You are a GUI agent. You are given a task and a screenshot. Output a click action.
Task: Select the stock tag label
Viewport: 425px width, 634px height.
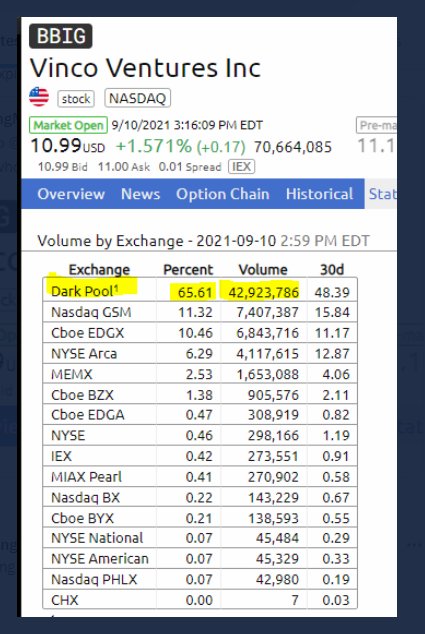76,99
